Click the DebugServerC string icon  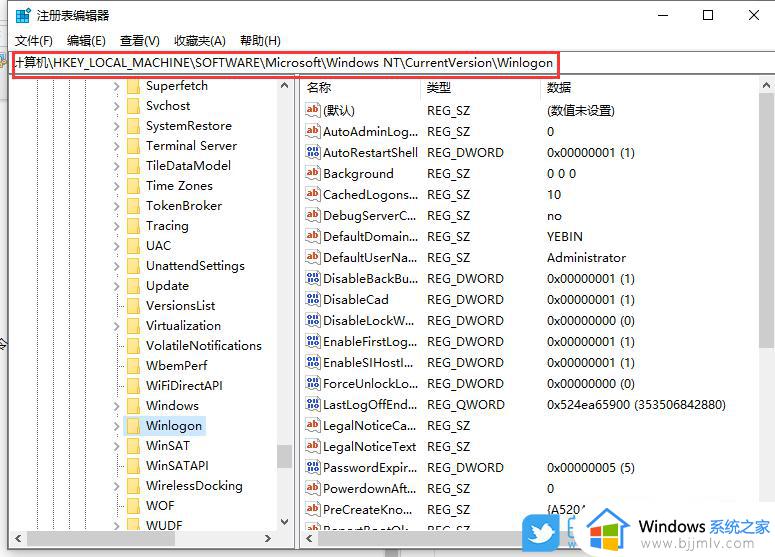[312, 215]
